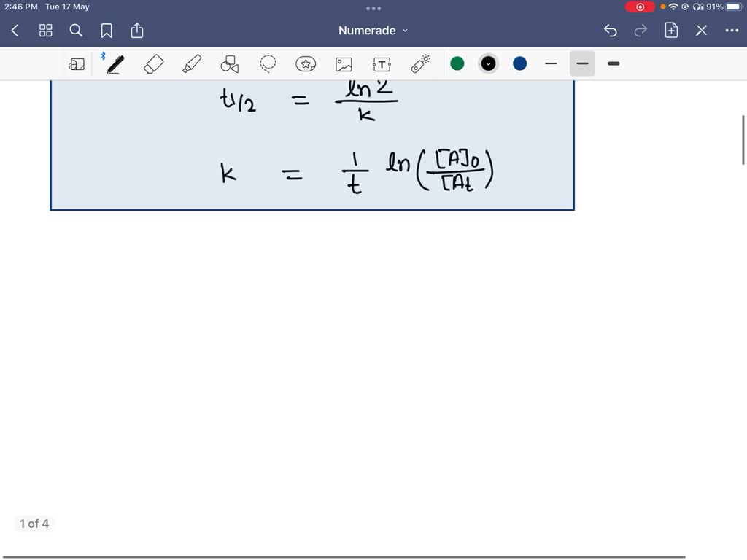The image size is (747, 560).
Task: Toggle Bluetooth pen connection
Action: 103,55
